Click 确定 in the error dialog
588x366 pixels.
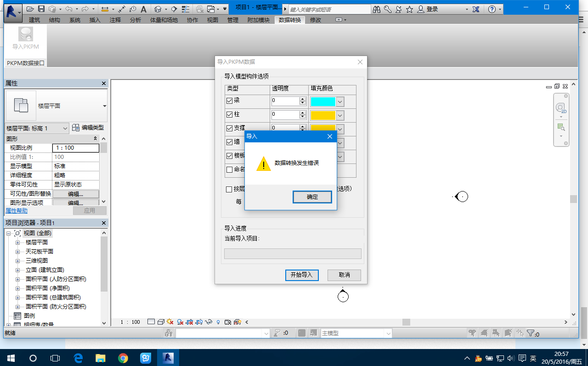(312, 197)
